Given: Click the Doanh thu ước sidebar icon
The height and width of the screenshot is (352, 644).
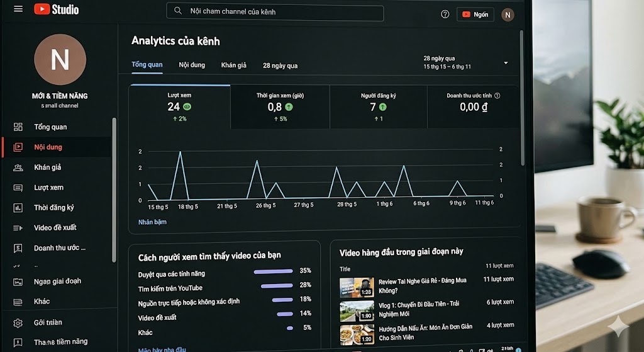Looking at the screenshot, I should 18,248.
